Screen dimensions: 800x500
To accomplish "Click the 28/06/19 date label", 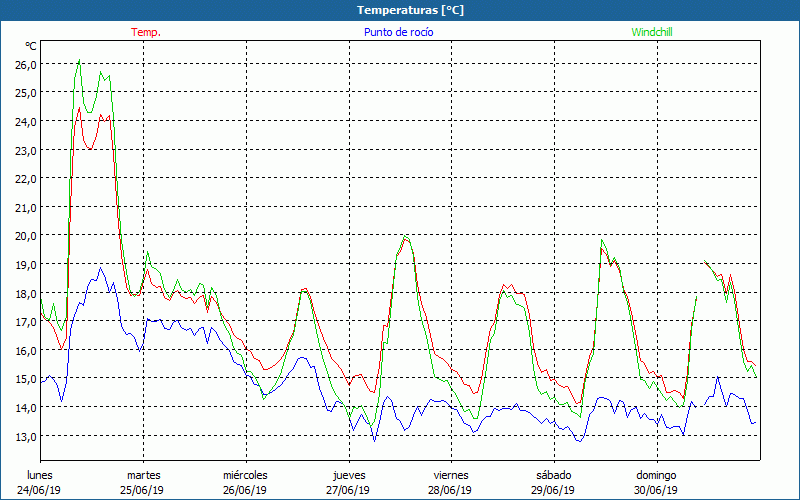I will point(450,490).
